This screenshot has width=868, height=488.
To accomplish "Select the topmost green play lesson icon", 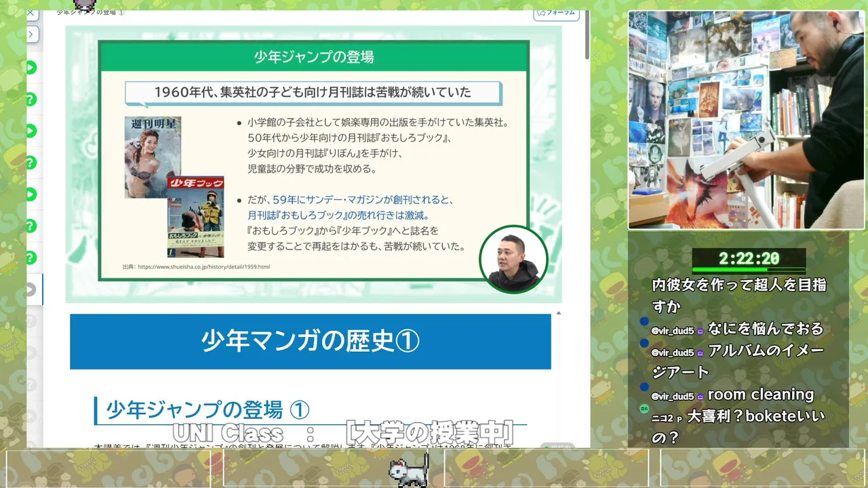I will (31, 68).
